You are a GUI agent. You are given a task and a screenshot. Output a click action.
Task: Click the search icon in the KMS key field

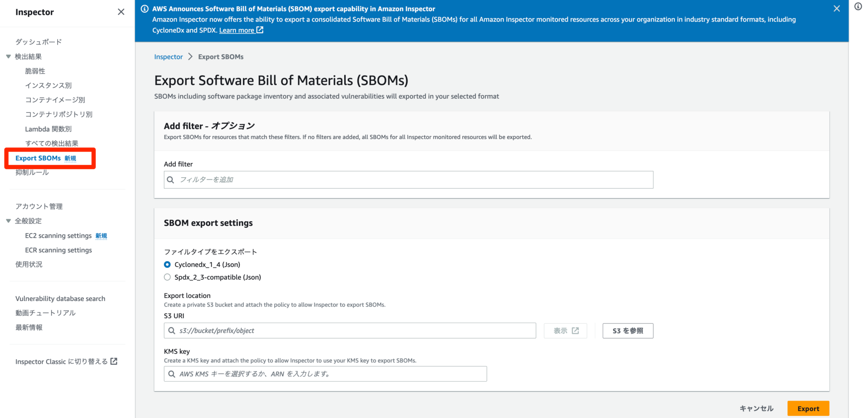coord(171,373)
